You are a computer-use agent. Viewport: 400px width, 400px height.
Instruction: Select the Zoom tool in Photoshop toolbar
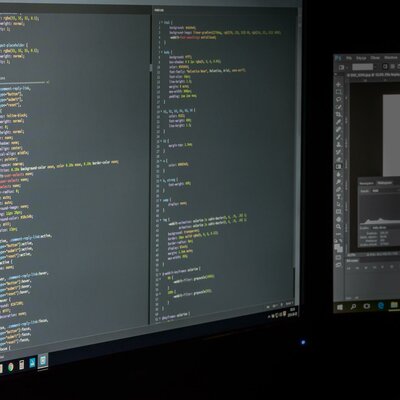(339, 227)
